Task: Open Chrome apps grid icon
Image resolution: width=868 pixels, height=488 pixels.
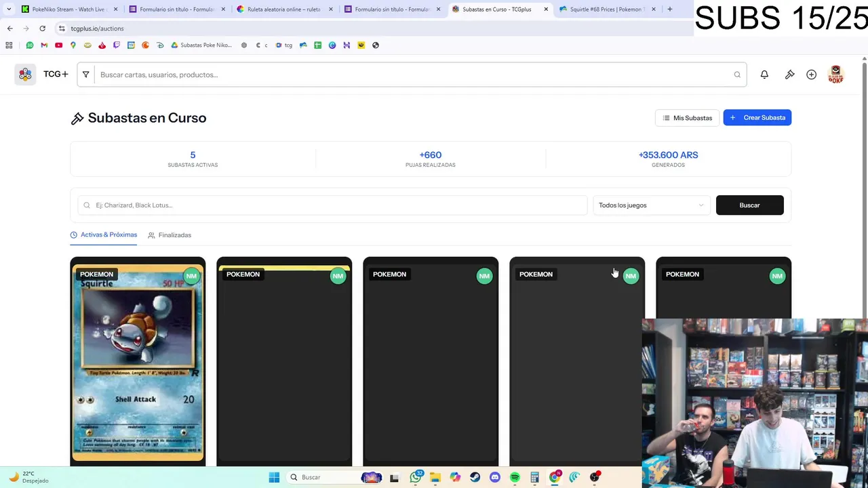Action: pos(9,45)
